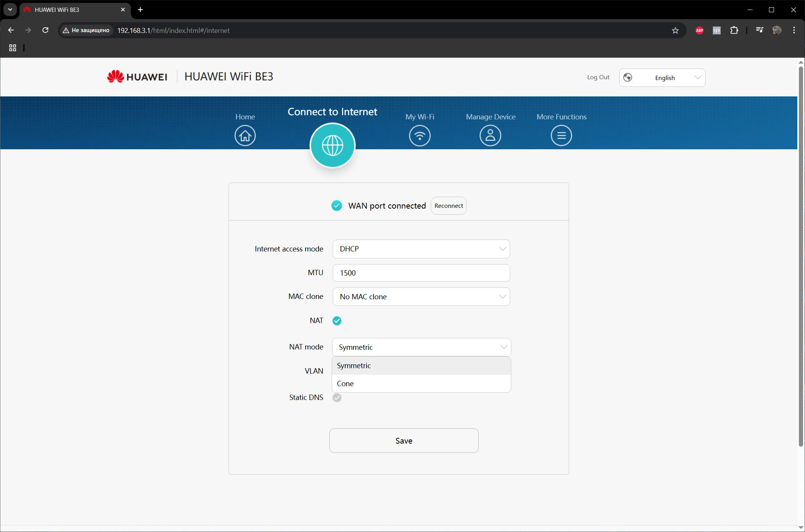Open the More Functions menu icon

tap(561, 135)
